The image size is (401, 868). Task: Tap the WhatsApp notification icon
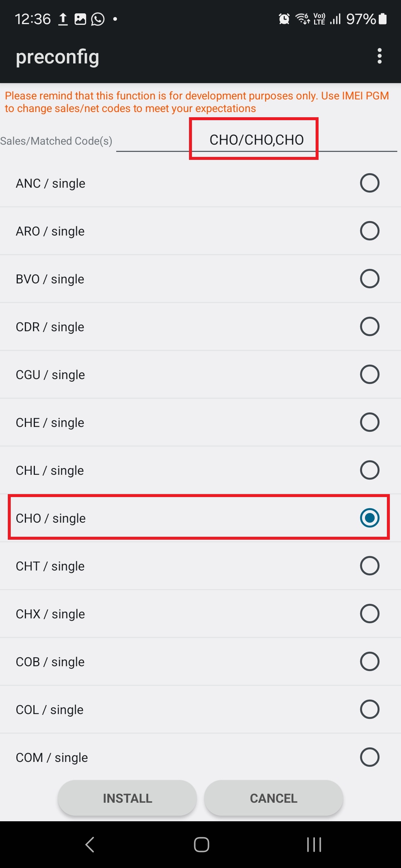click(x=98, y=19)
